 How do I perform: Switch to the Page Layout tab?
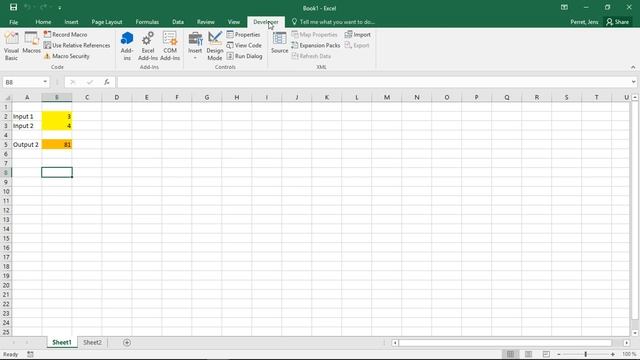[x=107, y=22]
